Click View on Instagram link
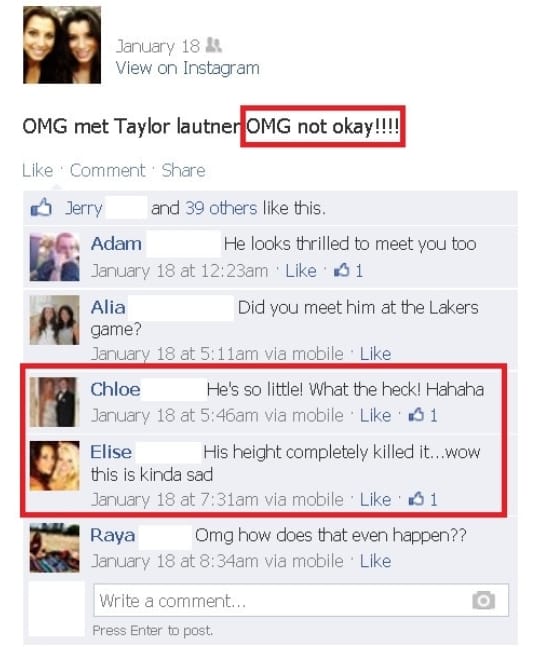The image size is (540, 647). pos(187,68)
